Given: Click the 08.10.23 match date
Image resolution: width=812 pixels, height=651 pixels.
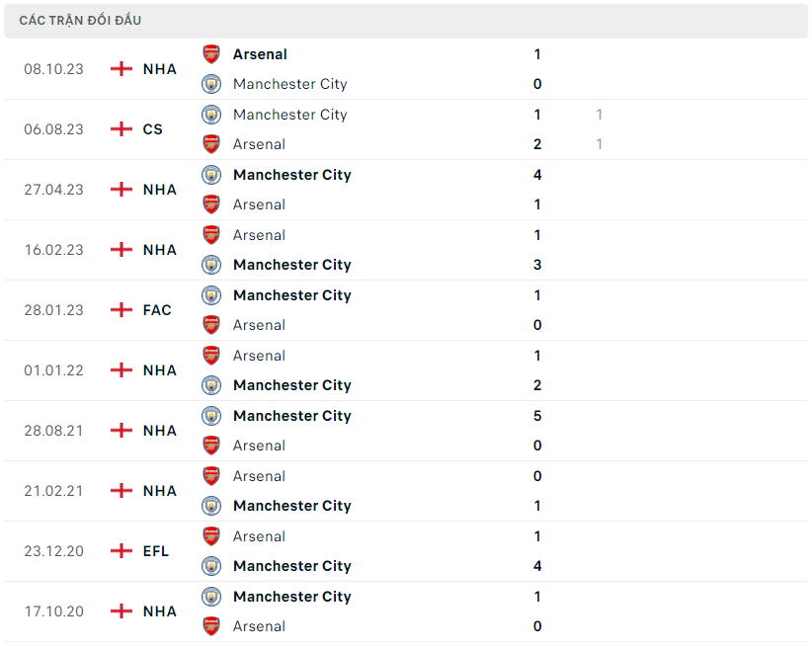Looking at the screenshot, I should (x=53, y=69).
